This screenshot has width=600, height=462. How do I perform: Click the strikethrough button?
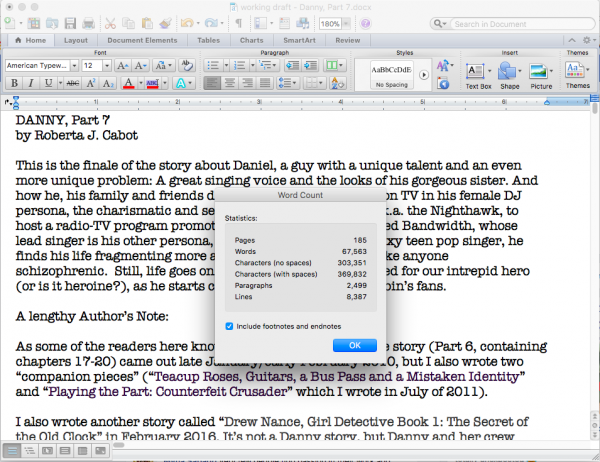click(x=71, y=83)
